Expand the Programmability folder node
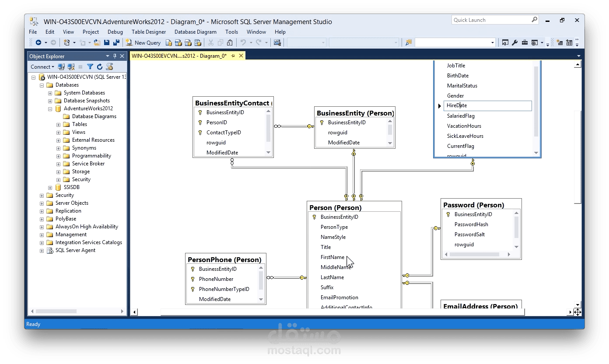Image resolution: width=609 pixels, height=364 pixels. click(58, 156)
